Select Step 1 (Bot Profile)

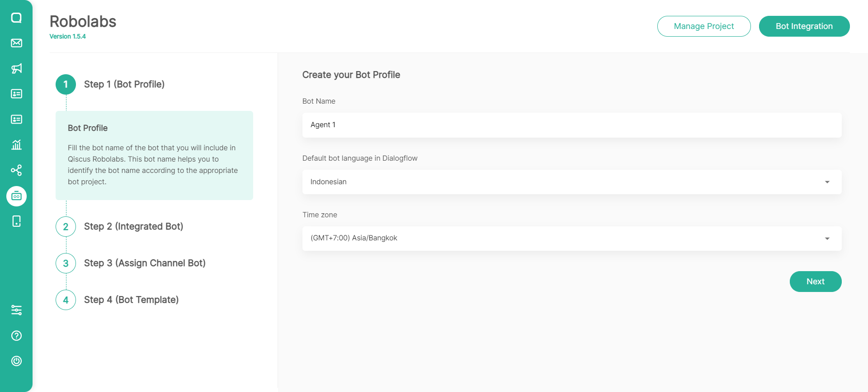pos(124,85)
